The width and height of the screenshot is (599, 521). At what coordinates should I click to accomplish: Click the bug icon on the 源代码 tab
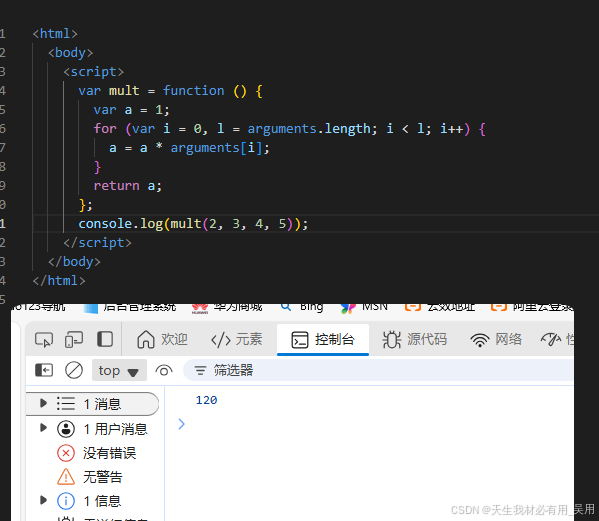coord(392,340)
